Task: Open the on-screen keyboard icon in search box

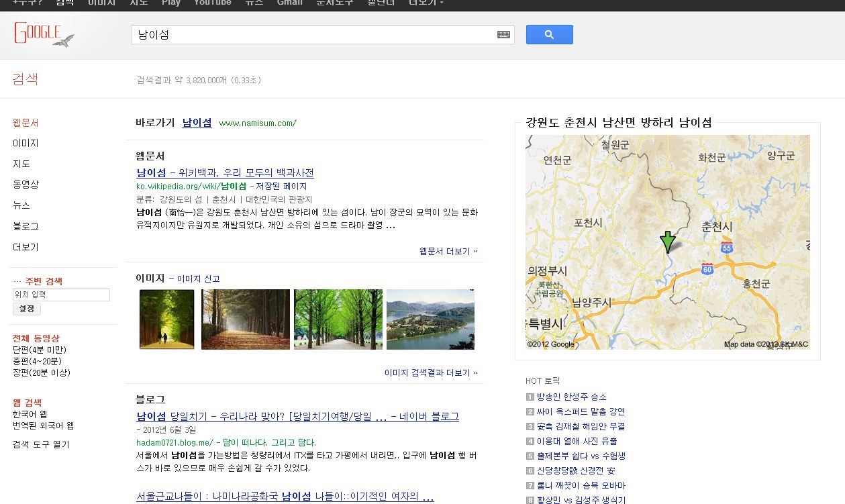Action: (503, 35)
